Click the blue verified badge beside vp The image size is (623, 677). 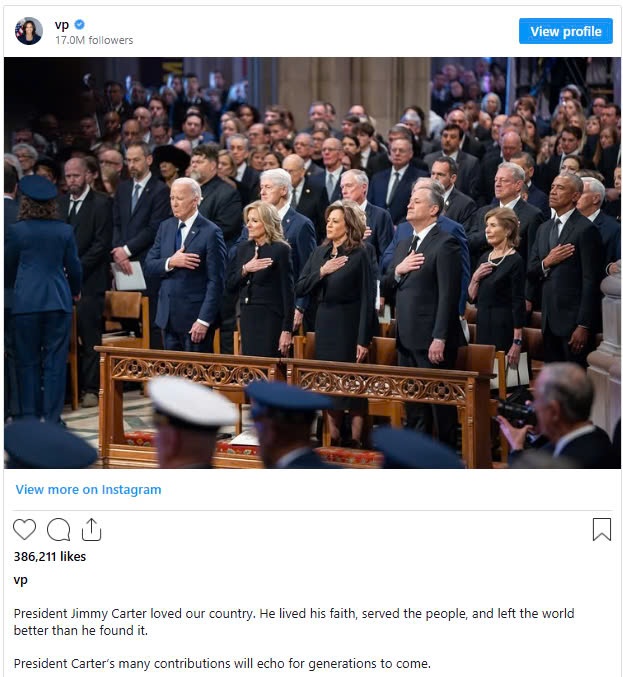(79, 25)
